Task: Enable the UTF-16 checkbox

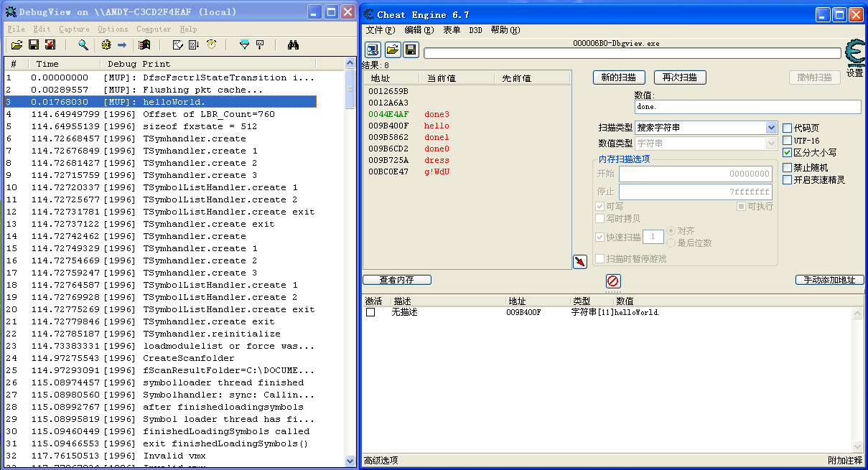Action: [x=788, y=140]
